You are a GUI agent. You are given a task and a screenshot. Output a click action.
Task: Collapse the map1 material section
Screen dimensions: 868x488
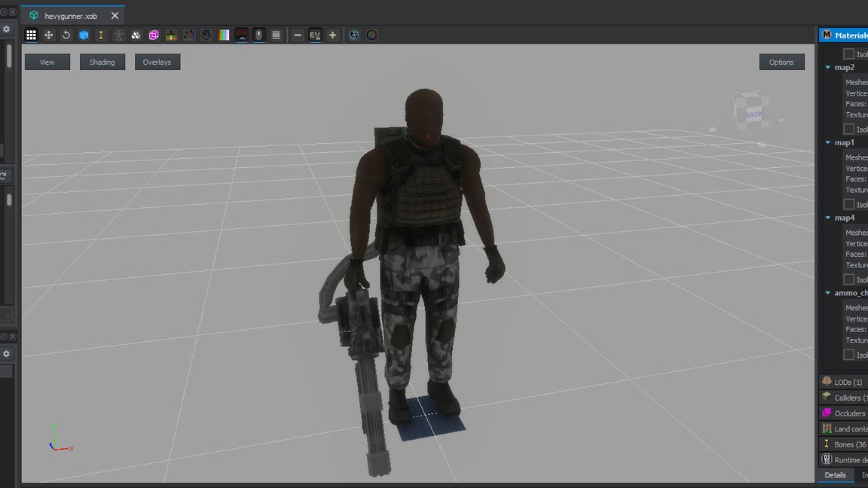coord(827,143)
